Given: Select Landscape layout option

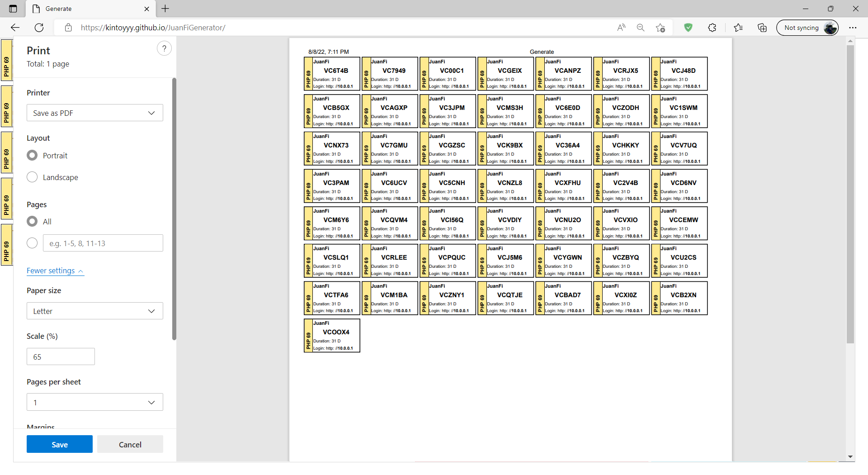Looking at the screenshot, I should pyautogui.click(x=32, y=177).
